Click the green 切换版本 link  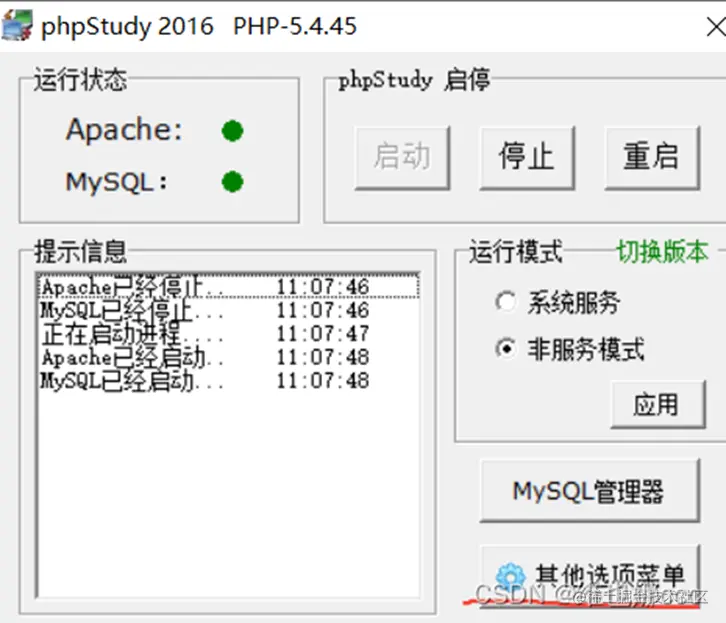point(662,252)
